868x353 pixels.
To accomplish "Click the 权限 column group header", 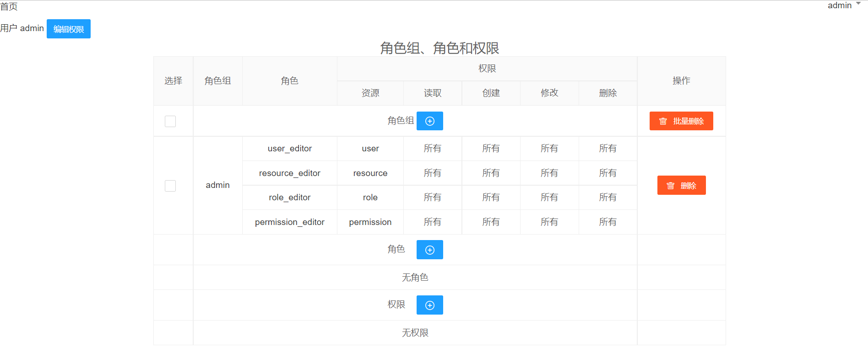I will [487, 69].
